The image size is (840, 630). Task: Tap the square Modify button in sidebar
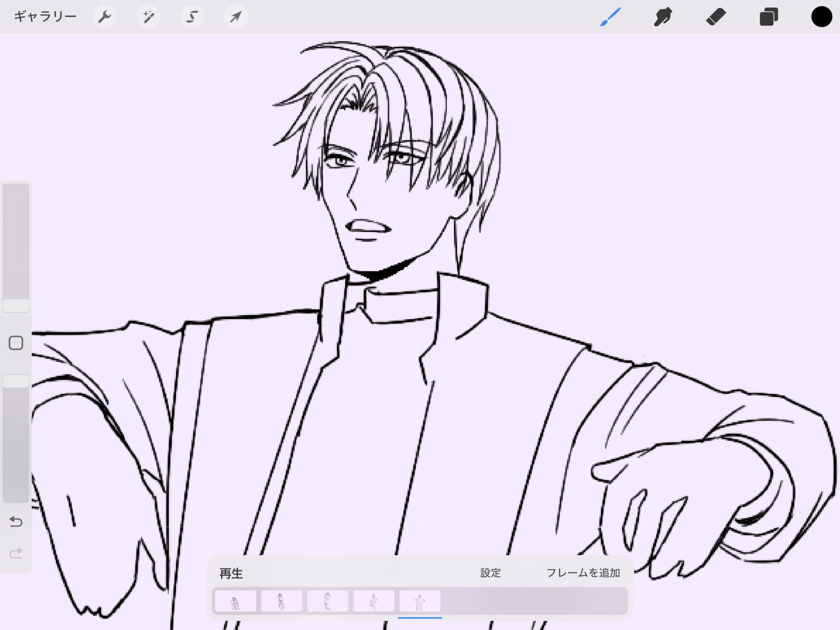click(16, 343)
